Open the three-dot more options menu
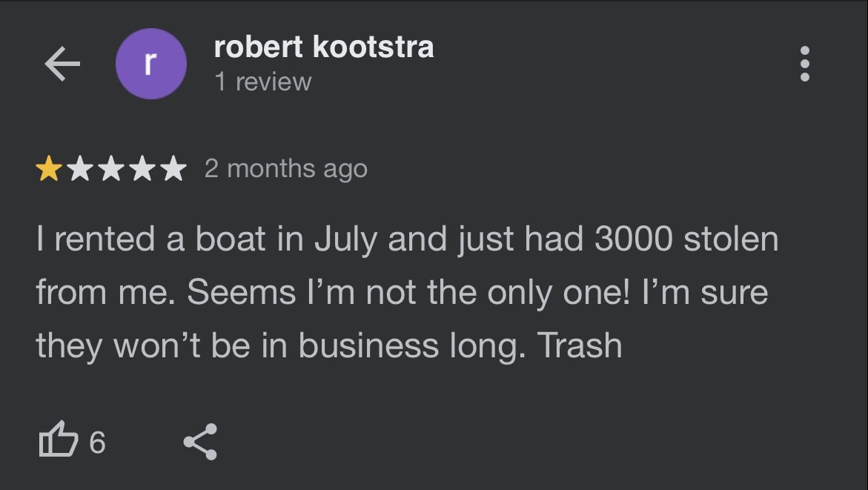The height and width of the screenshot is (490, 868). (x=805, y=64)
